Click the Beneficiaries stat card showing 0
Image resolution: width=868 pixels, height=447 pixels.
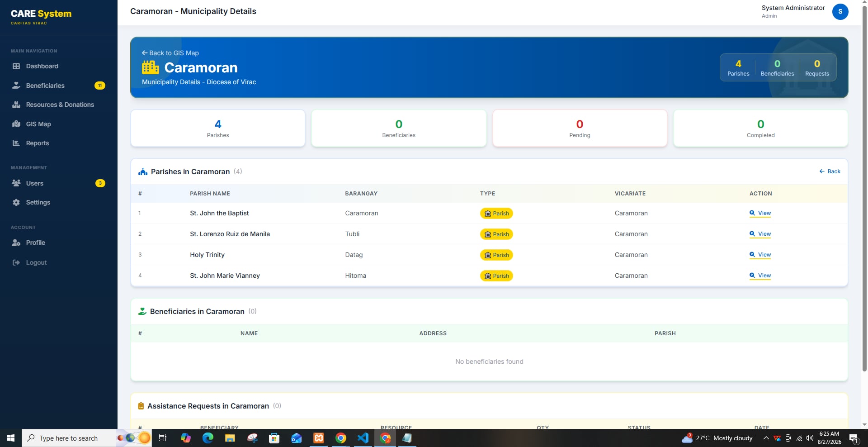tap(399, 128)
